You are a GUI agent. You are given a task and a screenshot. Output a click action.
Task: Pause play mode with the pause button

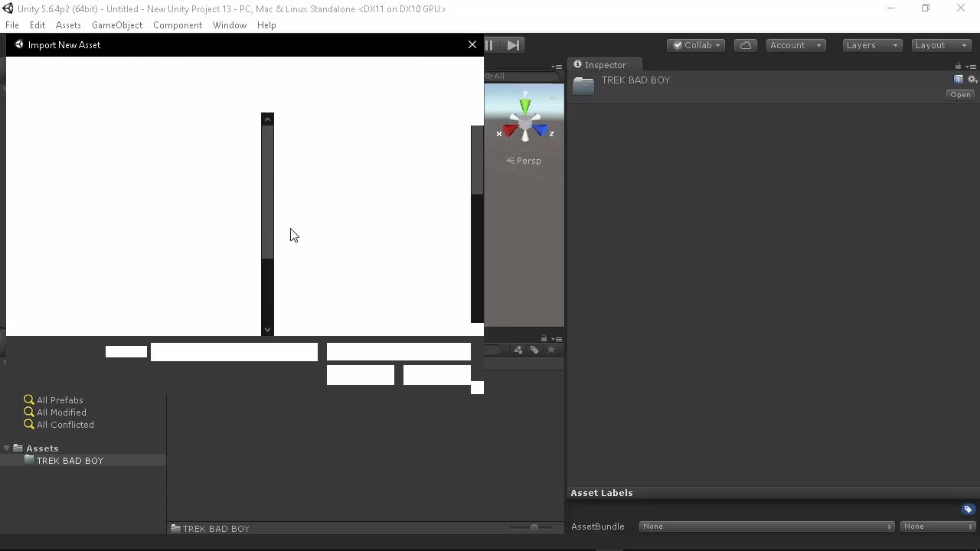(x=488, y=45)
